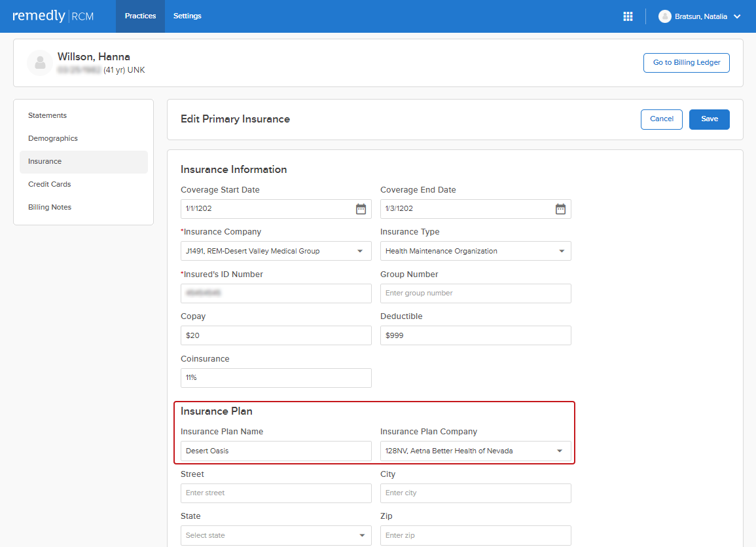Select Insurance in the sidebar
This screenshot has height=547, width=756.
pyautogui.click(x=83, y=162)
